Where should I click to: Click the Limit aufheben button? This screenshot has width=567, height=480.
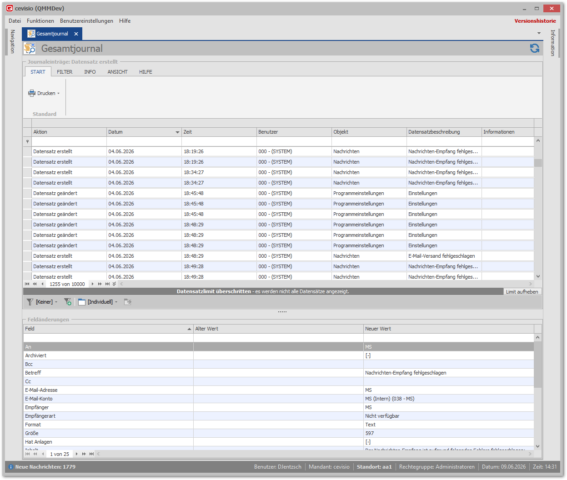click(x=522, y=292)
